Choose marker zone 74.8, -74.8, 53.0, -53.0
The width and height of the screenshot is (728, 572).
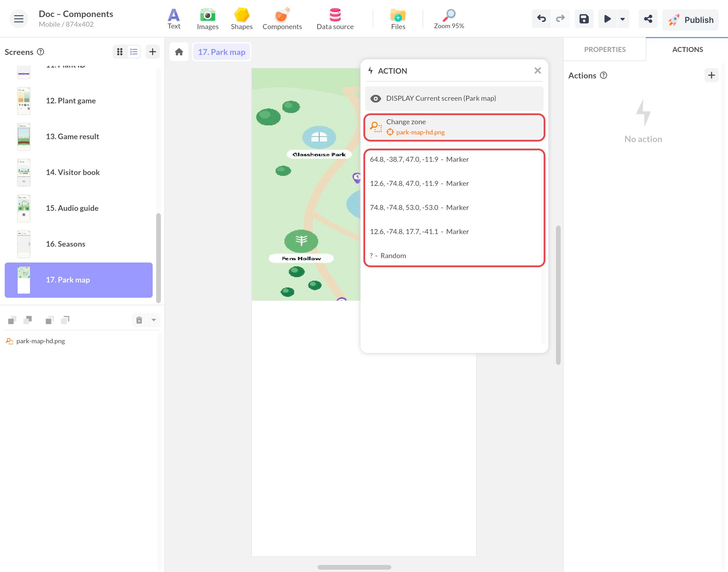point(454,208)
